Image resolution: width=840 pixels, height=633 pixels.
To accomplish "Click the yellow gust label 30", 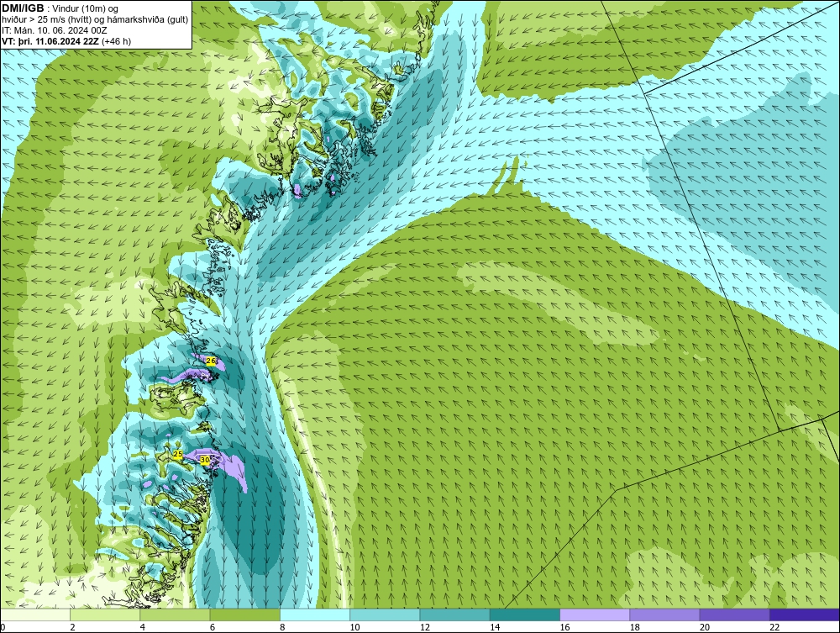I will [205, 460].
